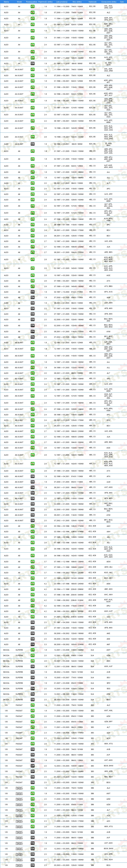Click the ON icon in the Skoda Superb AYM row
The image size is (127, 868).
click(x=33, y=694)
